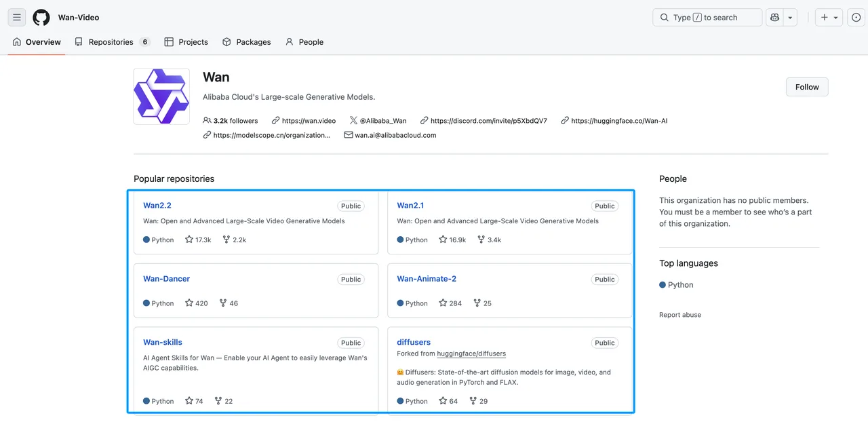Open the Wan2.1 repository
Screen dimensions: 868x437
click(410, 206)
